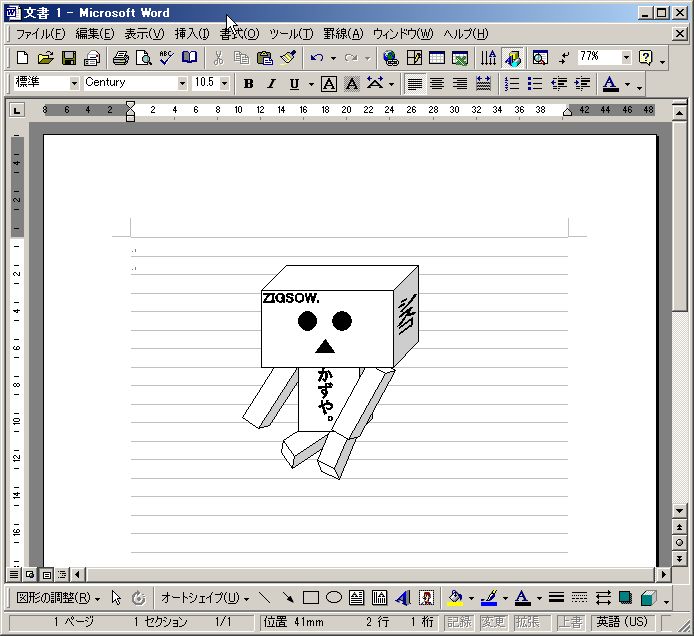Toggle Bold formatting
Screen dimensions: 694x636
point(248,84)
